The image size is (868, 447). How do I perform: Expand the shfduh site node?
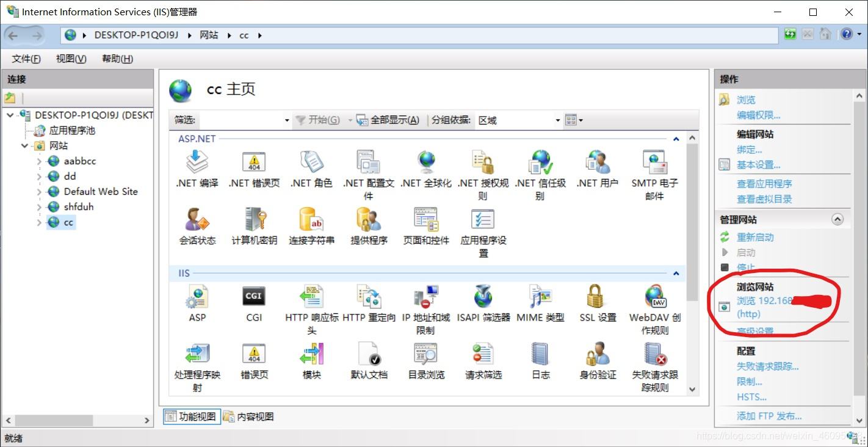[40, 207]
